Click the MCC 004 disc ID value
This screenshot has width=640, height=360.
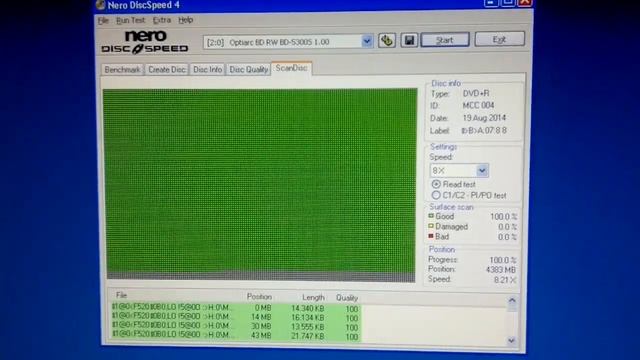point(478,105)
